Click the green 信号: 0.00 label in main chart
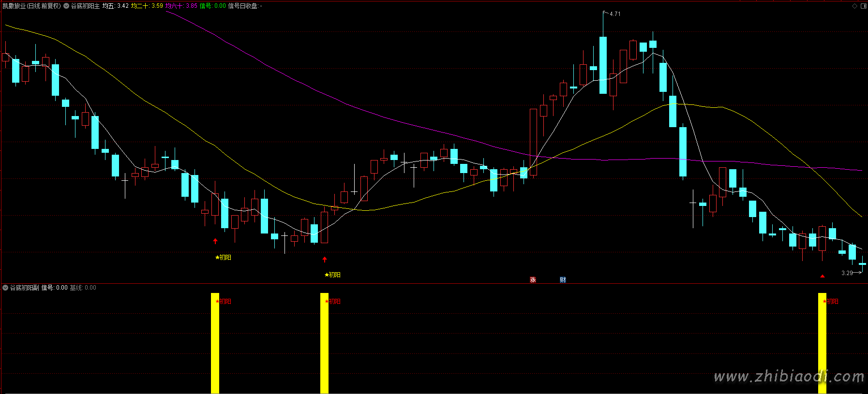Screen dimensions: 868x394 (213, 6)
